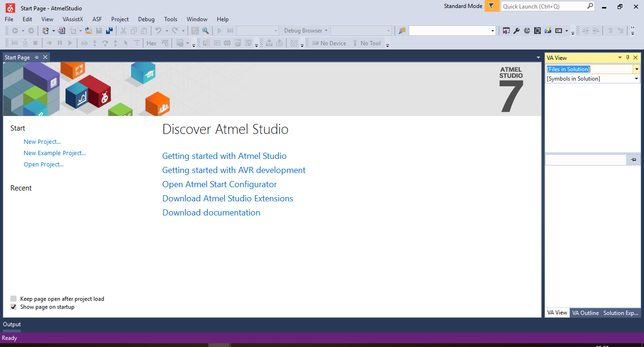Open the document tab list dropdown arrow
644x347 pixels.
point(538,58)
